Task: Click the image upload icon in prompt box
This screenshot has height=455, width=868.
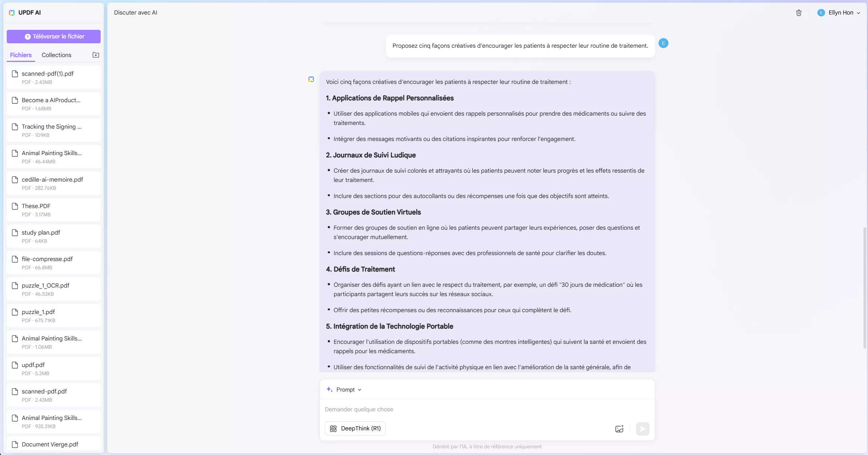Action: tap(619, 429)
